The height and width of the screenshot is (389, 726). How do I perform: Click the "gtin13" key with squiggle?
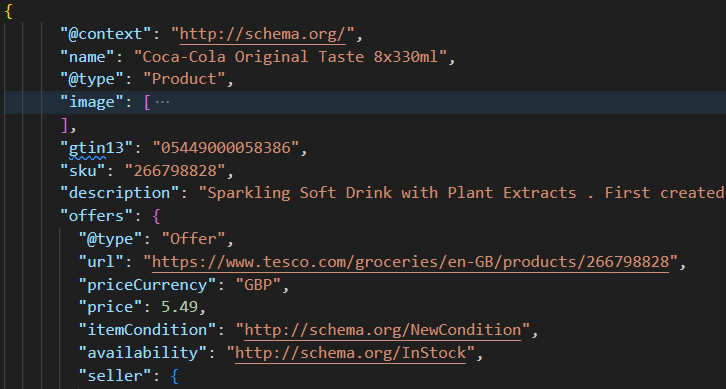point(97,148)
